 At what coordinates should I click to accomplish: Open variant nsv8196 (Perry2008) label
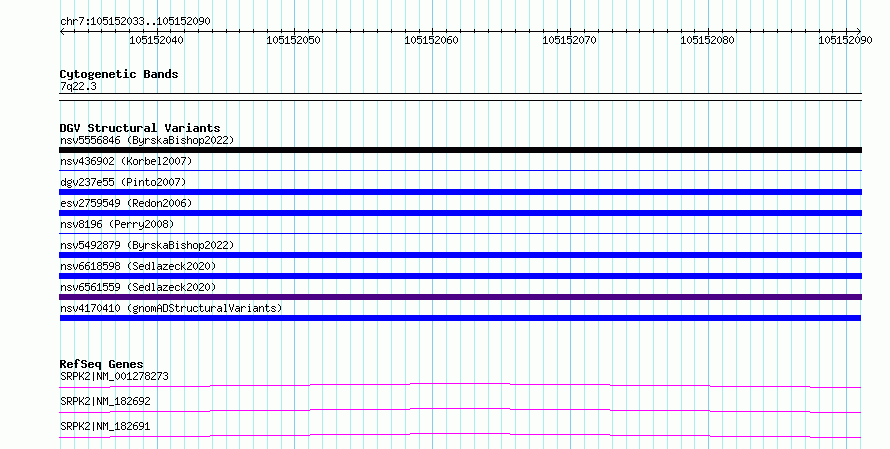pyautogui.click(x=117, y=224)
